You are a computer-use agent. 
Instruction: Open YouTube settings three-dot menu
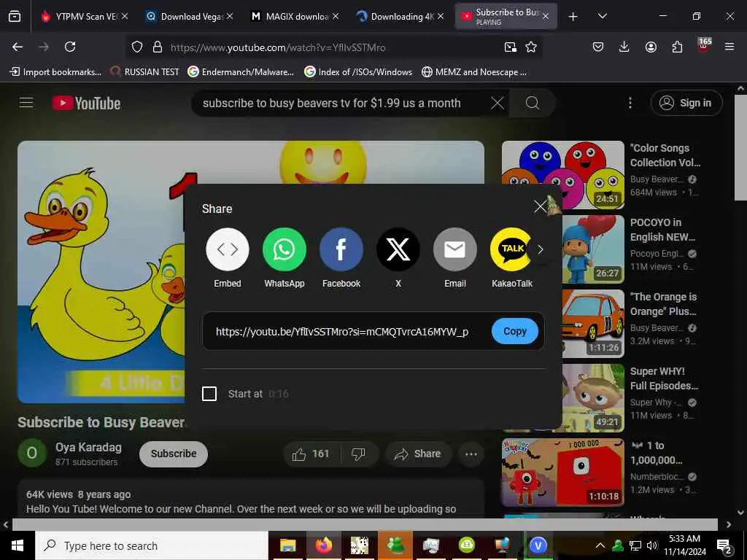tap(630, 103)
